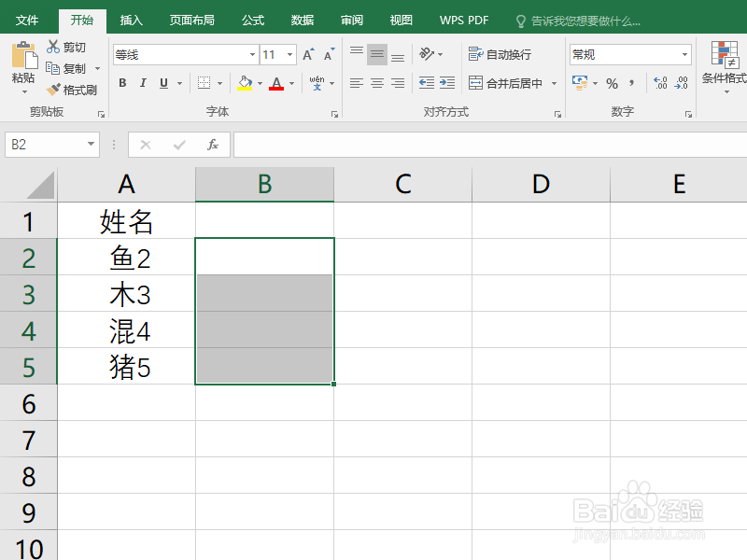Screen dimensions: 747x560
Task: Click the Copy (复制) icon
Action: coord(52,68)
